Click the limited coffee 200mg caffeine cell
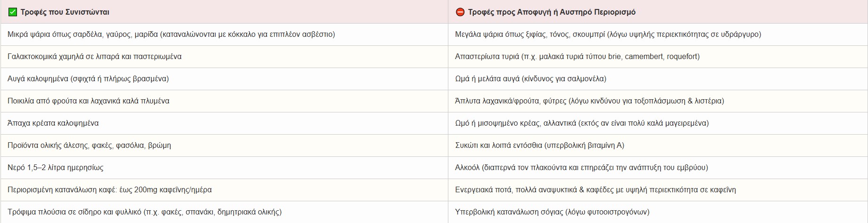Viewport: 868px width, 223px height. [x=109, y=190]
